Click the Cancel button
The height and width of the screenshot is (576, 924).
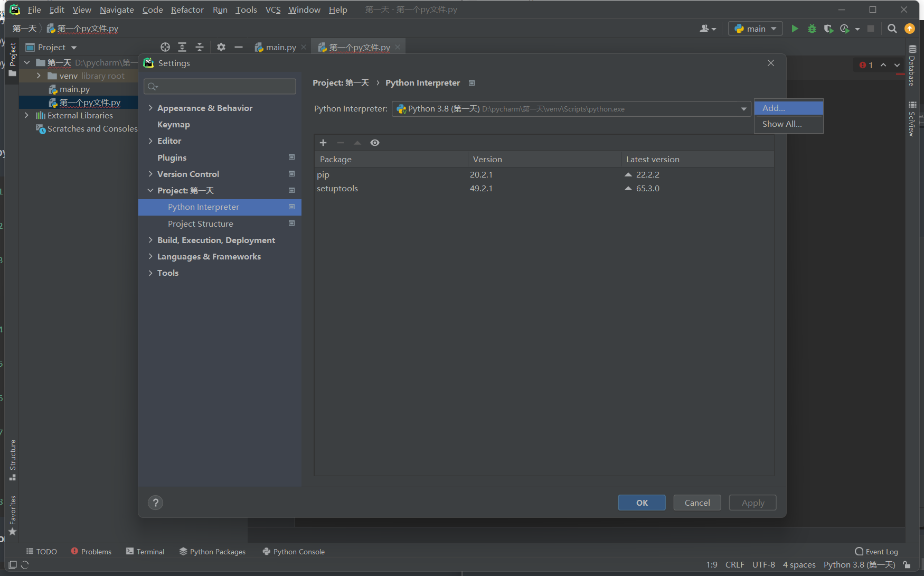coord(697,503)
